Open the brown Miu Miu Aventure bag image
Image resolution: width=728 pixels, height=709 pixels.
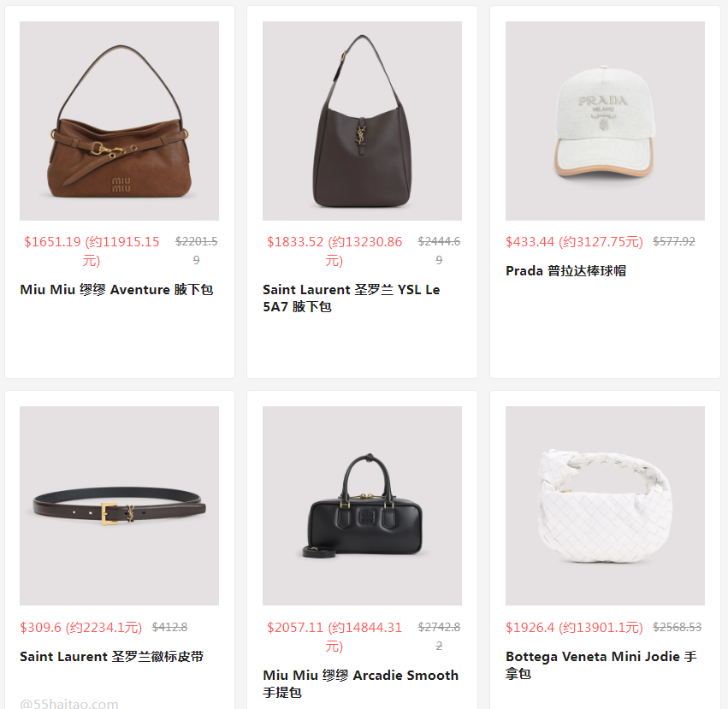pyautogui.click(x=119, y=121)
